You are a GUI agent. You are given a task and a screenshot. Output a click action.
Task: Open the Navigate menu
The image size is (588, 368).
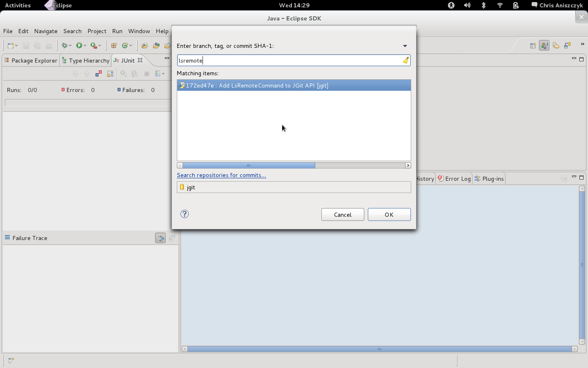point(46,31)
